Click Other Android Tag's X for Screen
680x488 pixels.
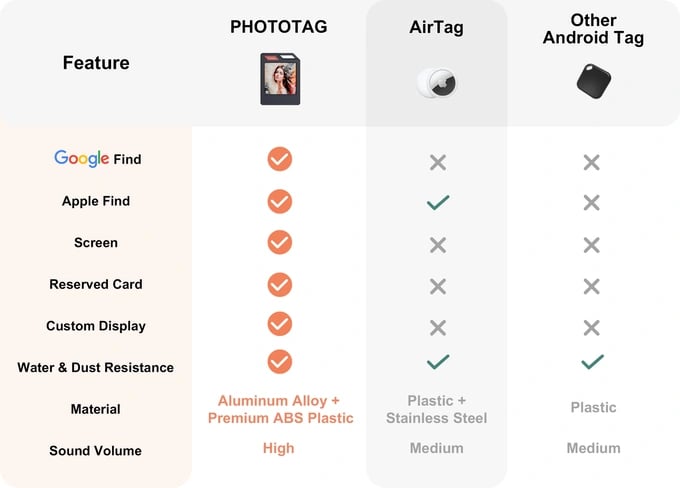[592, 245]
